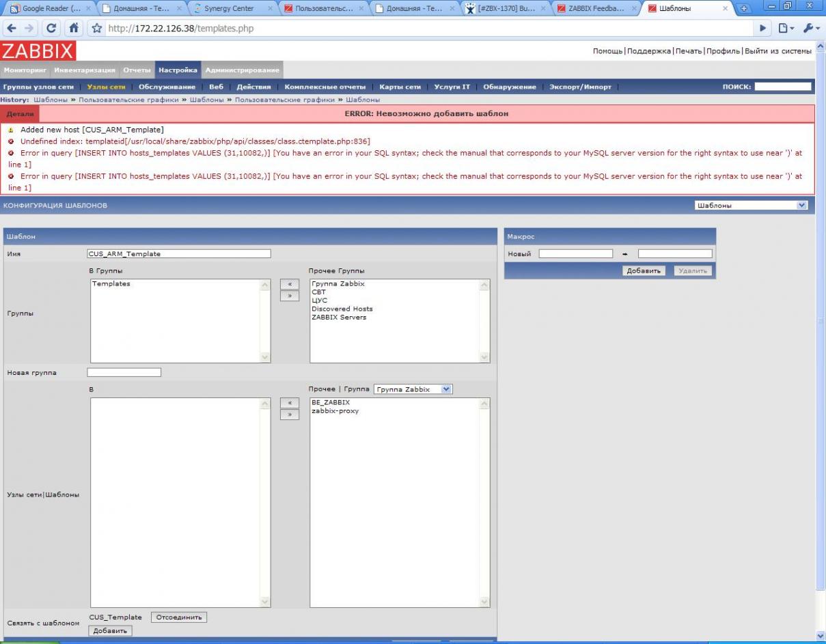Click the Новая группа input field
This screenshot has width=826, height=644.
click(124, 372)
